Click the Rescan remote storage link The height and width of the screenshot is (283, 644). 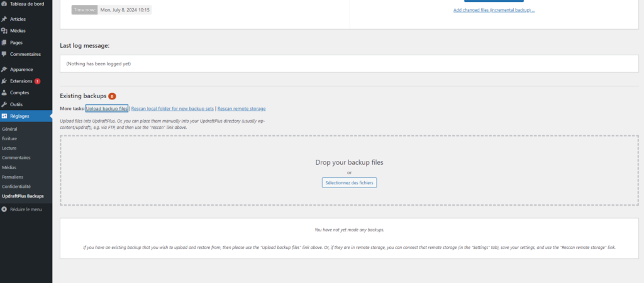pos(241,109)
